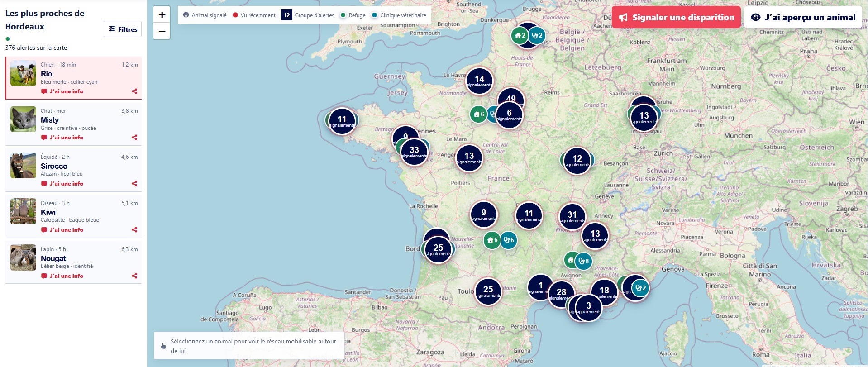Image resolution: width=868 pixels, height=367 pixels.
Task: Click the vet clinic marker showing 8
Action: coord(583,261)
